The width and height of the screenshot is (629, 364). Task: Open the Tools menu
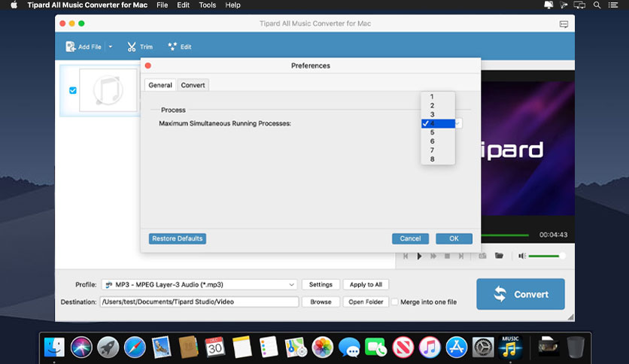[208, 5]
